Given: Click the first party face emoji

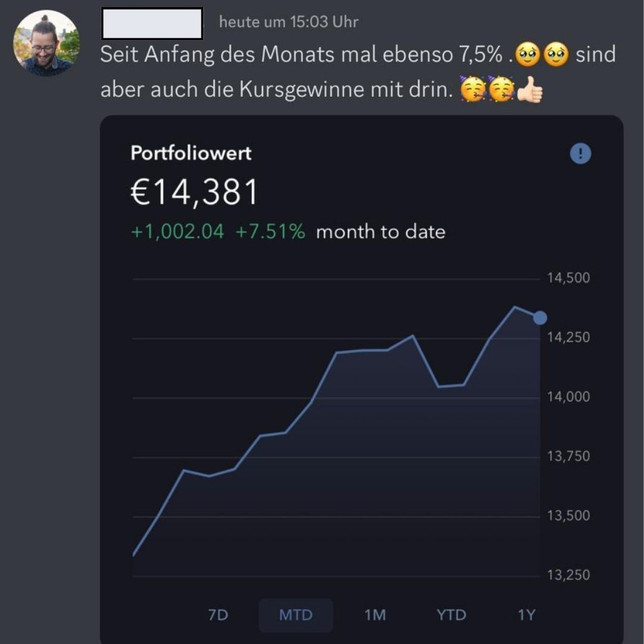Looking at the screenshot, I should coord(473,91).
